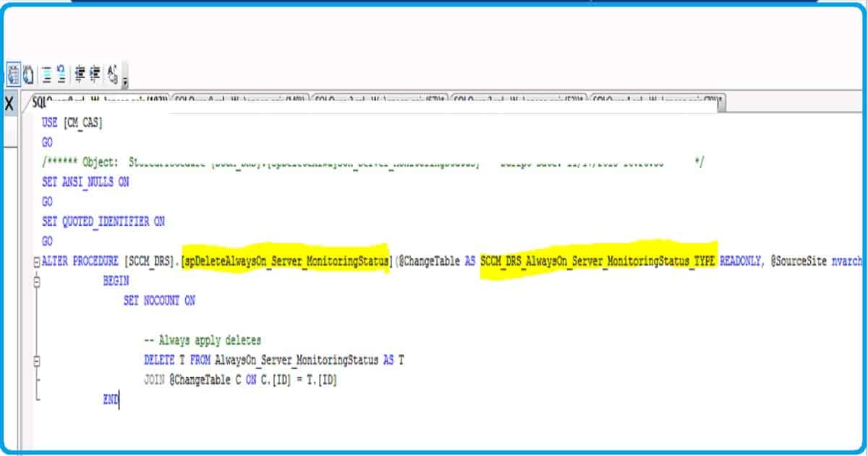Screen dimensions: 868x456
Task: Click the SET NOCOUNT ON line
Action: point(159,300)
